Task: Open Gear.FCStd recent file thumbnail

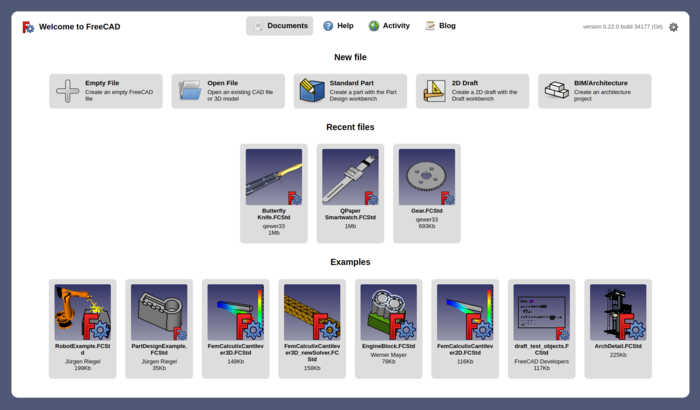Action: [427, 177]
